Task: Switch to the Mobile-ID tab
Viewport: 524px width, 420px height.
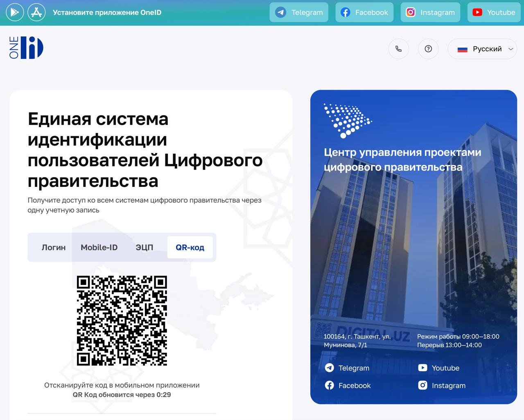Action: point(99,247)
